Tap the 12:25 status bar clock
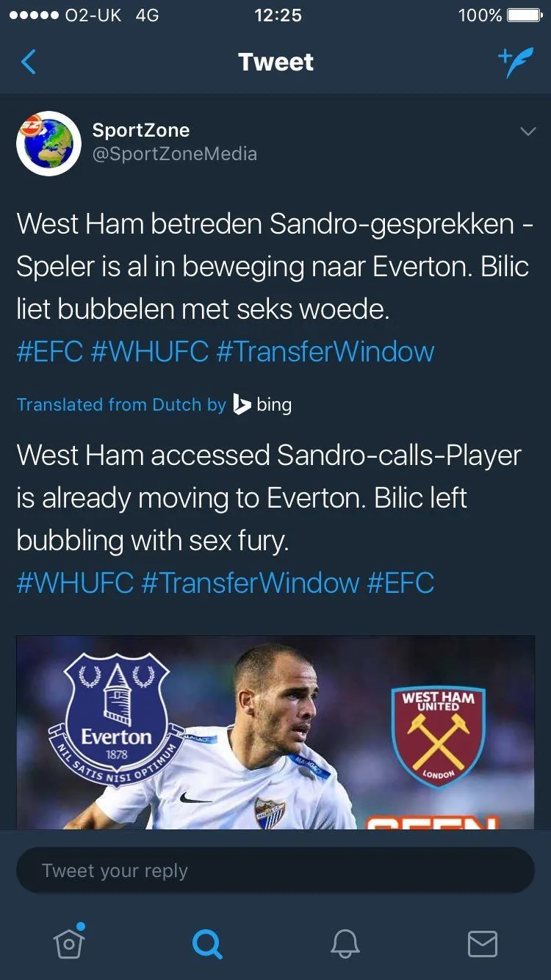Image resolution: width=551 pixels, height=980 pixels. pos(278,15)
